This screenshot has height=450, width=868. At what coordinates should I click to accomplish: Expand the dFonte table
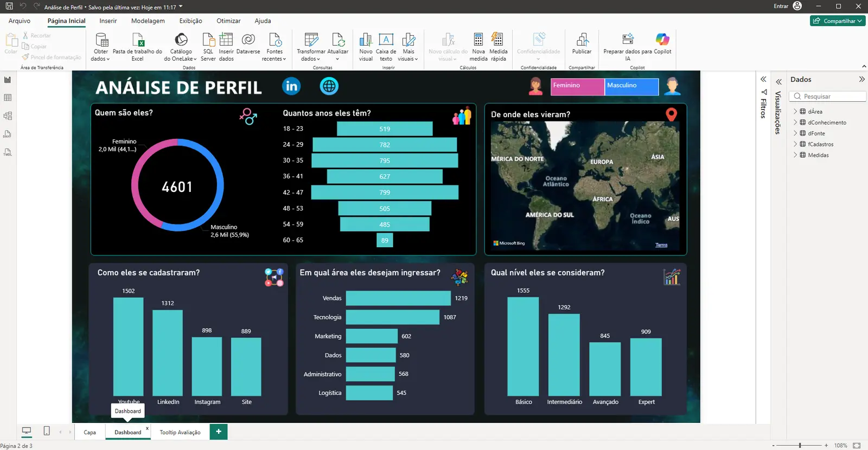point(795,133)
